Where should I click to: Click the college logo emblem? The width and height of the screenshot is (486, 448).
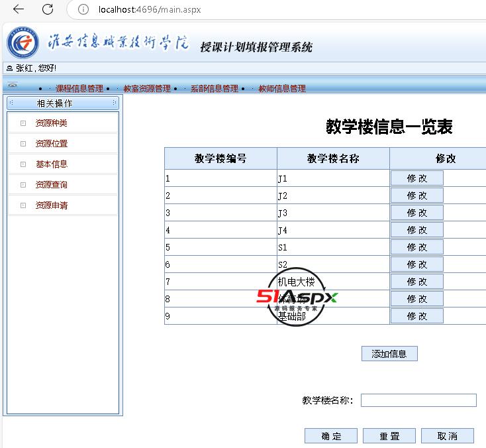point(23,44)
